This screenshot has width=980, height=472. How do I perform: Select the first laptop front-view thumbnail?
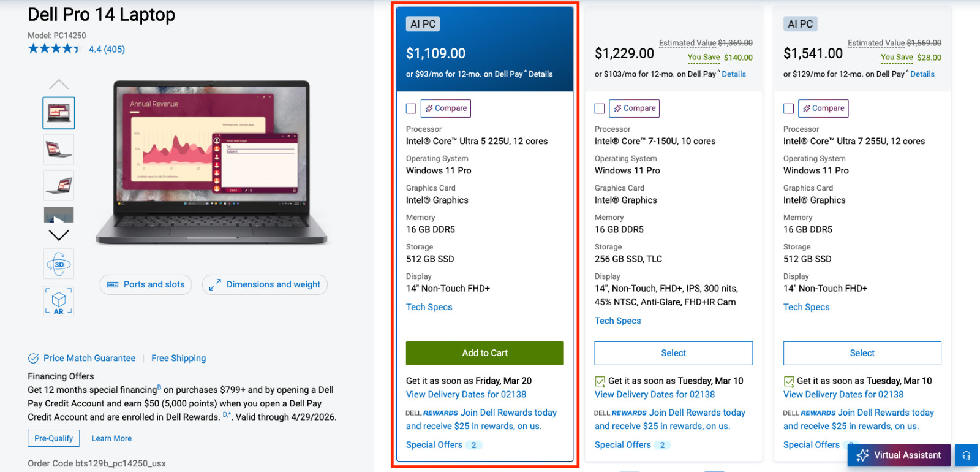59,113
